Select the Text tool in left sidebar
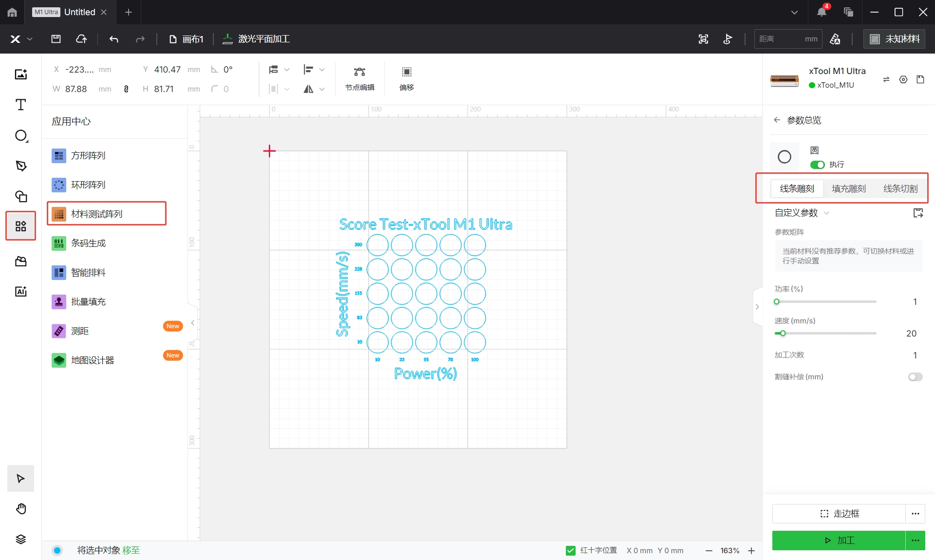Screen dimensions: 935x560 [20, 105]
